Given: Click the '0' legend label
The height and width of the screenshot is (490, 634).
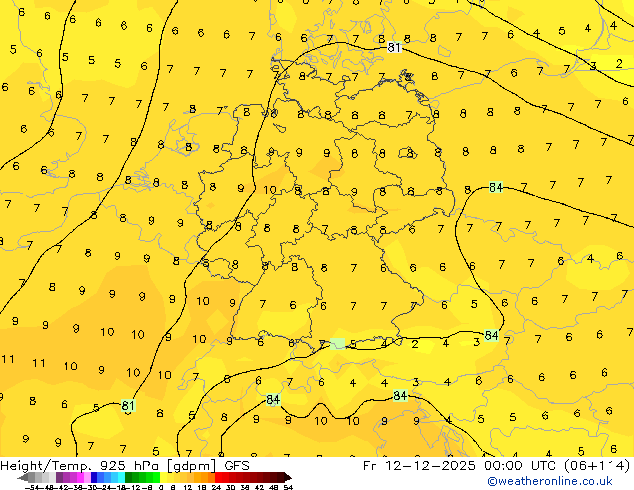Looking at the screenshot, I should (x=161, y=488).
